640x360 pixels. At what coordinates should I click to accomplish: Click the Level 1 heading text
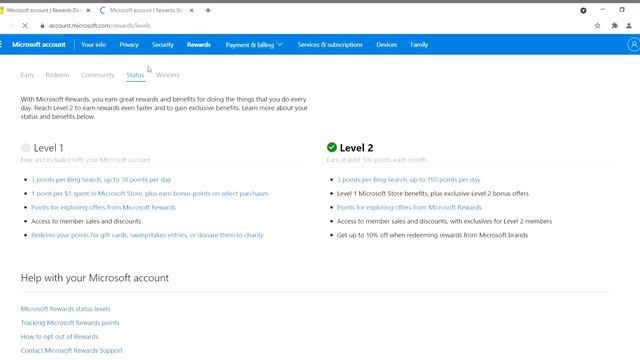pyautogui.click(x=48, y=148)
